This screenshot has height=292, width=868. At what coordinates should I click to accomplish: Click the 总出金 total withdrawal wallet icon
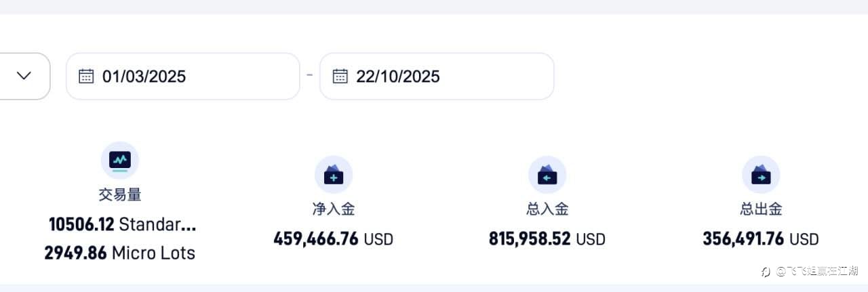coord(761,175)
